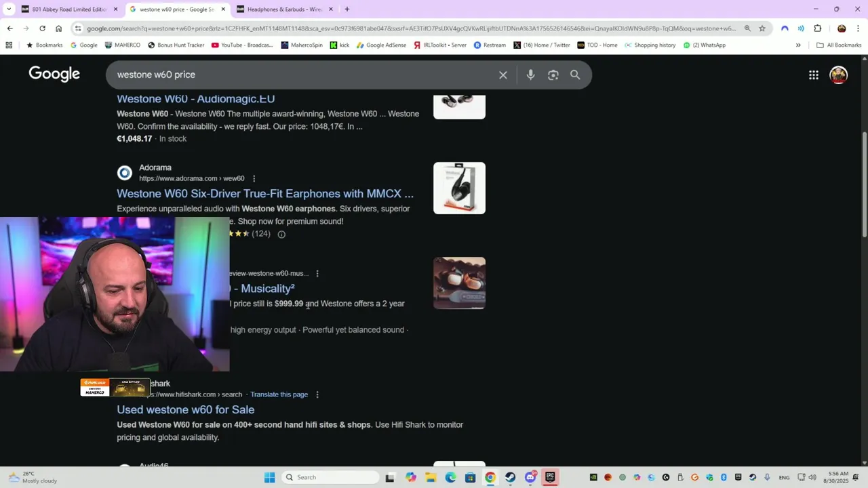Open IRLToolkit Server bookmark
868x488 pixels.
440,45
